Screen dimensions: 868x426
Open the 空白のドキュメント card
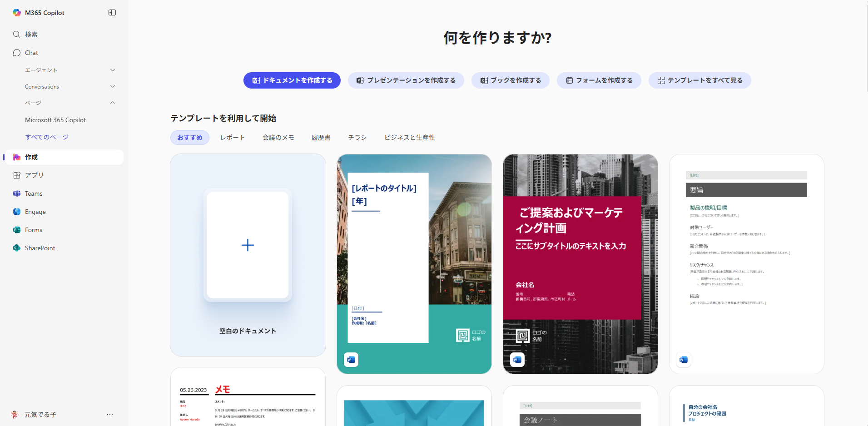pyautogui.click(x=248, y=255)
